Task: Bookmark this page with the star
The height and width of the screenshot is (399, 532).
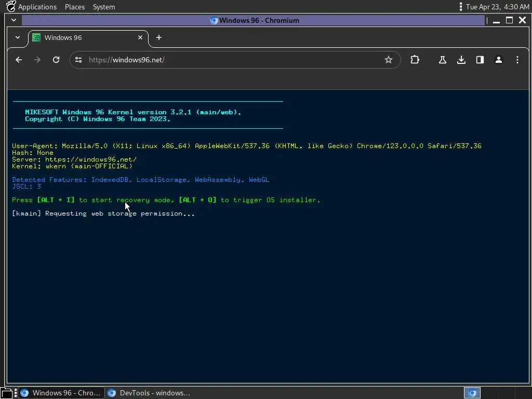Action: point(389,60)
